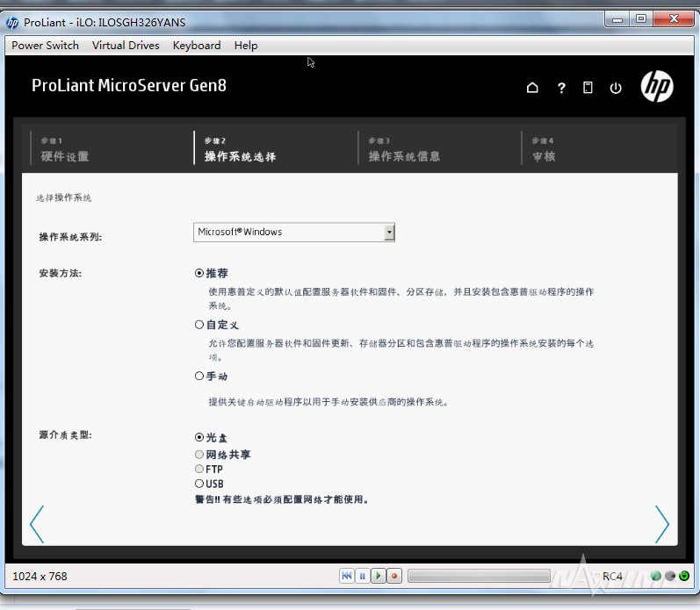Select 网络共享 as source media type
Viewport: 700px width, 610px height.
pos(199,455)
